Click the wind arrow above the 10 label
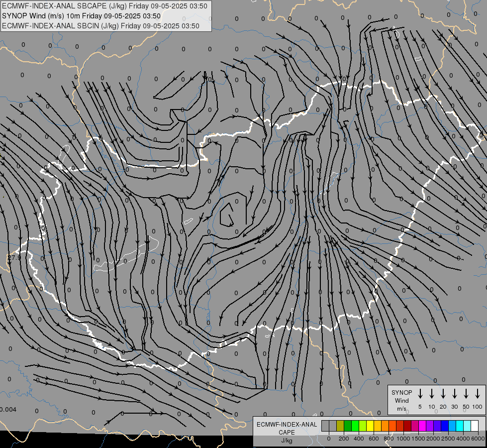487x448 pixels. tap(432, 394)
